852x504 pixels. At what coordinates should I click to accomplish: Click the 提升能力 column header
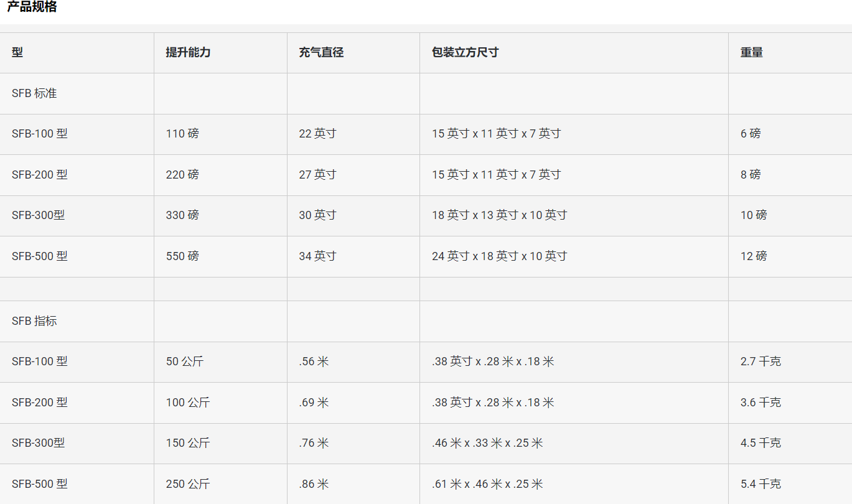188,53
